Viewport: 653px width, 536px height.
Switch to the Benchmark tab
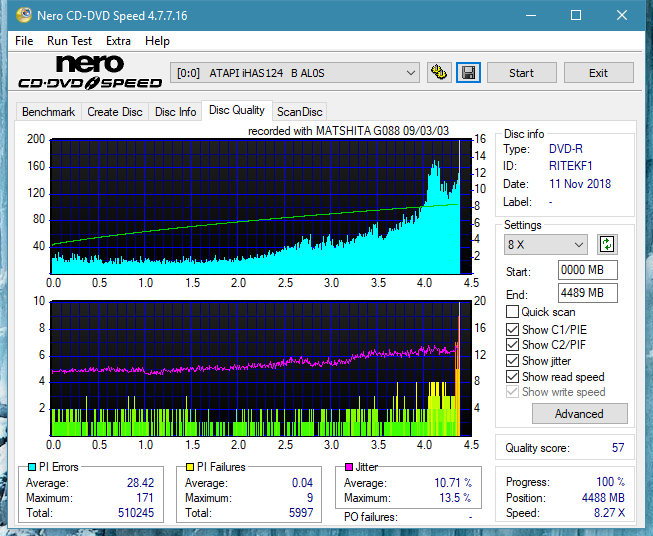pyautogui.click(x=49, y=112)
